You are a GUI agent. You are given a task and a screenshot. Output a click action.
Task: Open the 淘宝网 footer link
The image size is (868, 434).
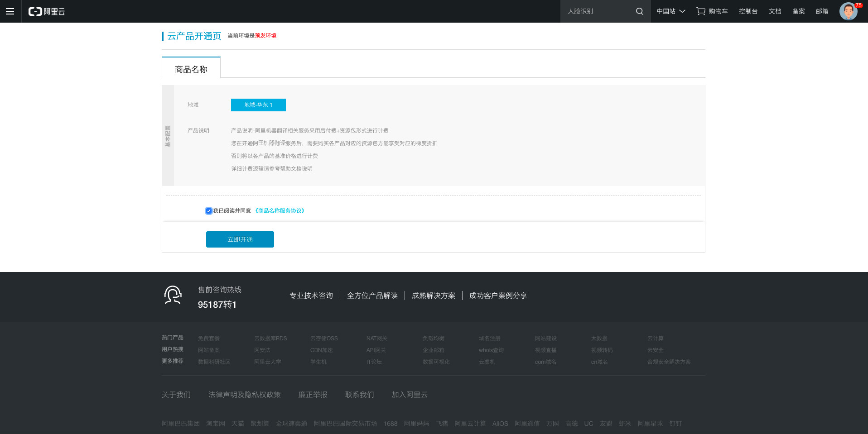[x=216, y=424]
